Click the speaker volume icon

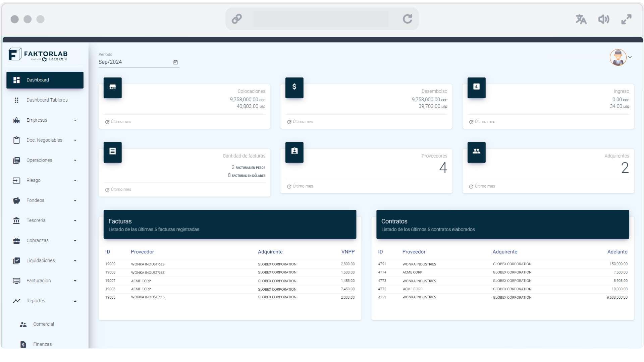pos(604,19)
